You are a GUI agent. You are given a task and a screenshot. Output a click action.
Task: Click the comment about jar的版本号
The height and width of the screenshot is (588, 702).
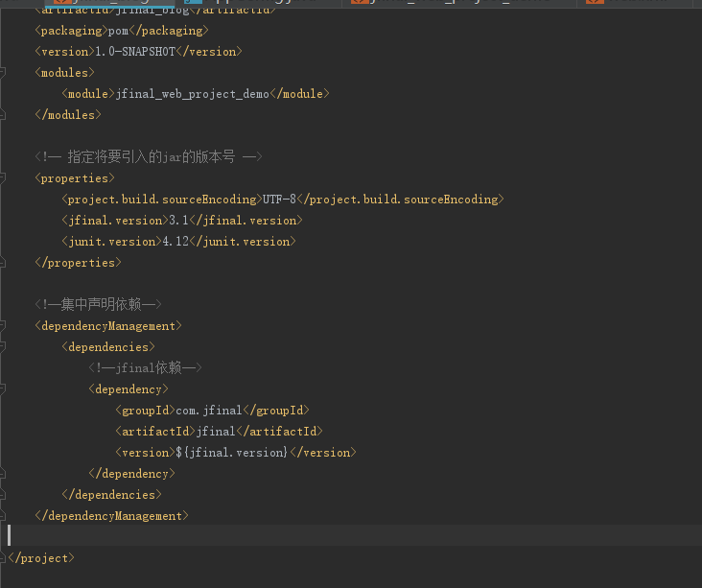click(149, 156)
